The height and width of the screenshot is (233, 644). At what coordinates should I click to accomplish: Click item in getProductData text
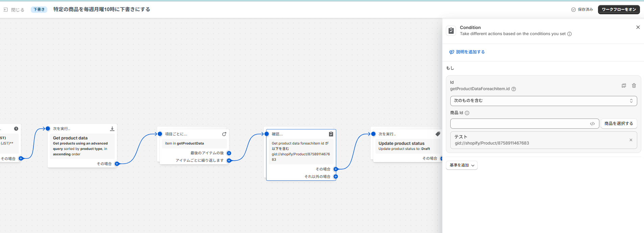click(x=184, y=144)
